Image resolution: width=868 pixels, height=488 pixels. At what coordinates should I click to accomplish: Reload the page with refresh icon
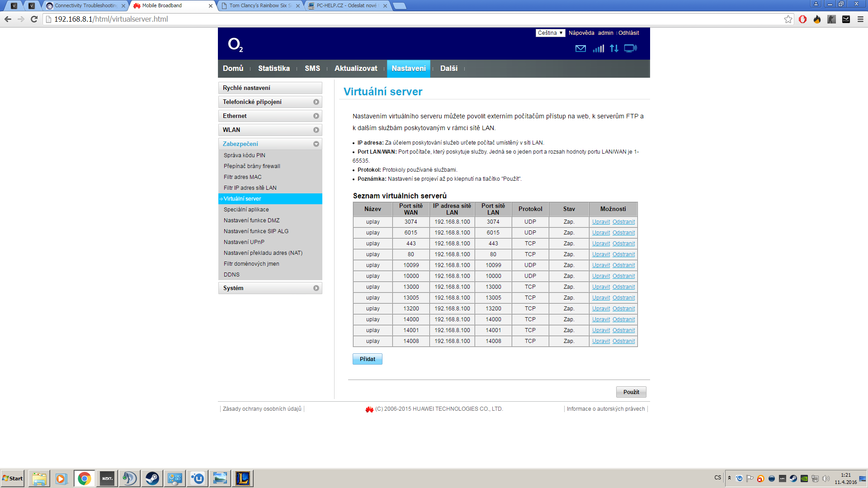34,19
